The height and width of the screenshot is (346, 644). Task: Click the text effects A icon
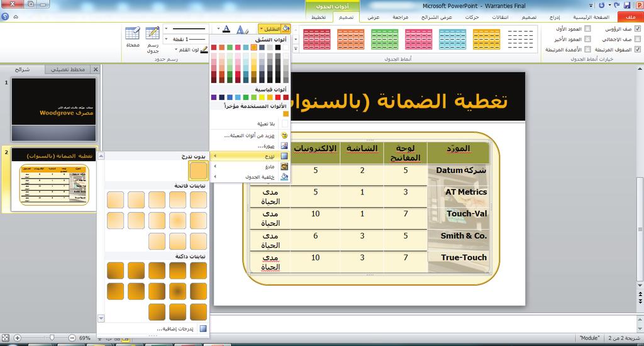(x=241, y=30)
